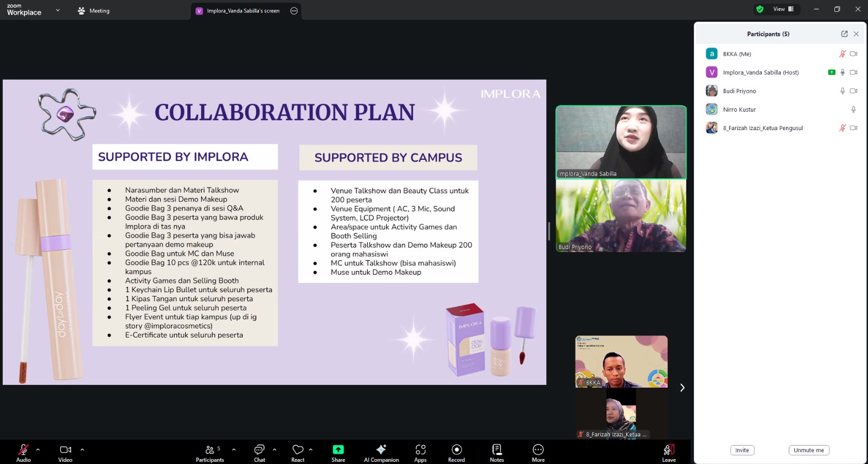Pop out the Participants panel
868x464 pixels.
[844, 34]
